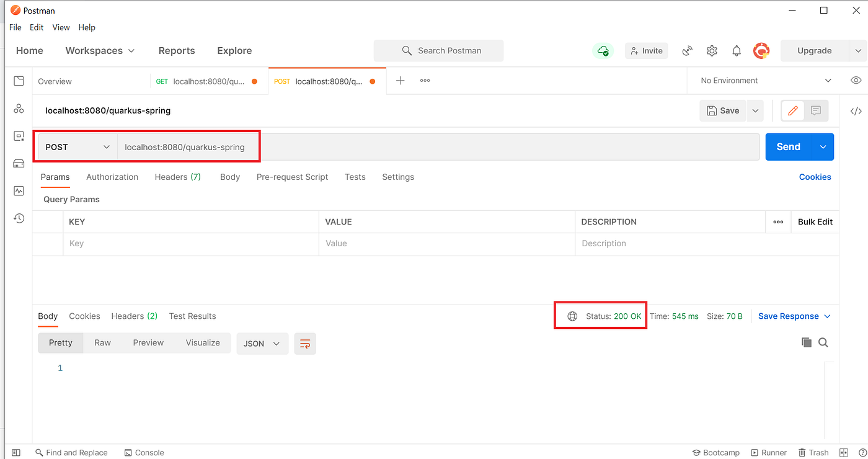Open the Overview tab
868x459 pixels.
pyautogui.click(x=55, y=81)
